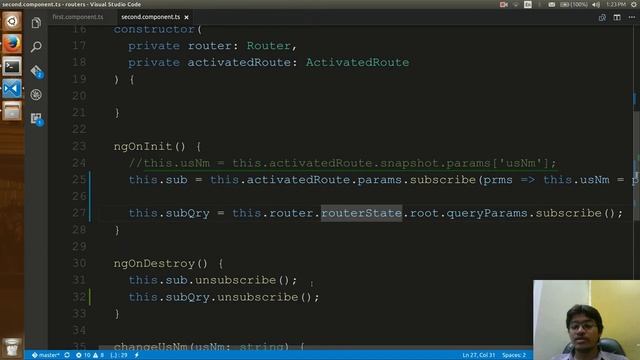
Task: Open the volume control in the tray
Action: (596, 4)
